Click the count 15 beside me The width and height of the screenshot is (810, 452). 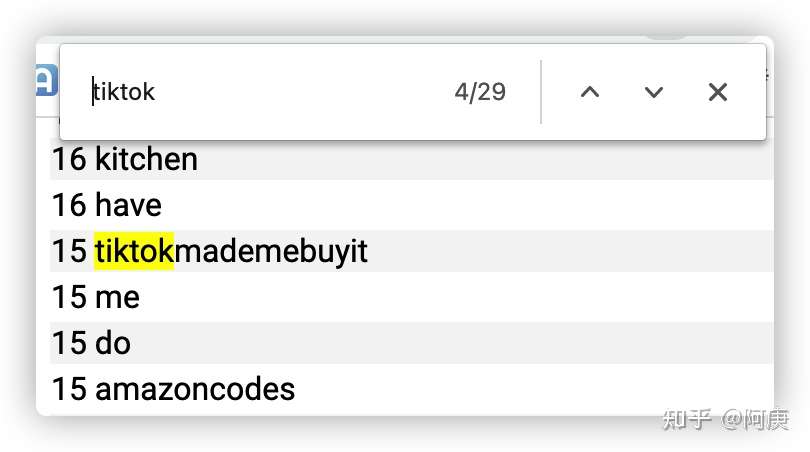pyautogui.click(x=69, y=298)
